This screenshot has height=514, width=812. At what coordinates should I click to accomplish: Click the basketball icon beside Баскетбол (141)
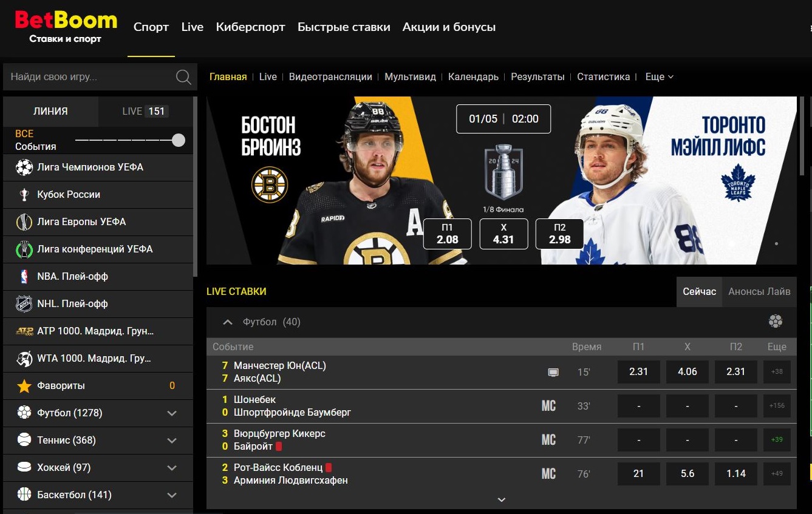click(x=24, y=495)
